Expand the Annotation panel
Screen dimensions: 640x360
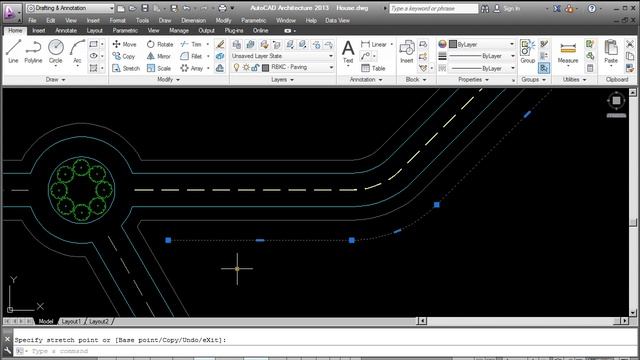pos(366,80)
